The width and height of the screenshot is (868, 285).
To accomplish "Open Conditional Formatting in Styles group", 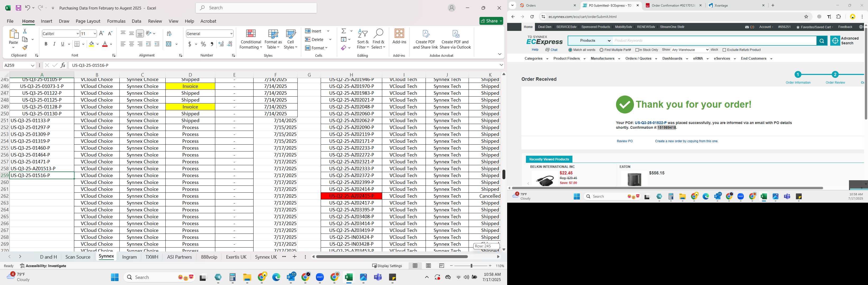I will (x=251, y=39).
